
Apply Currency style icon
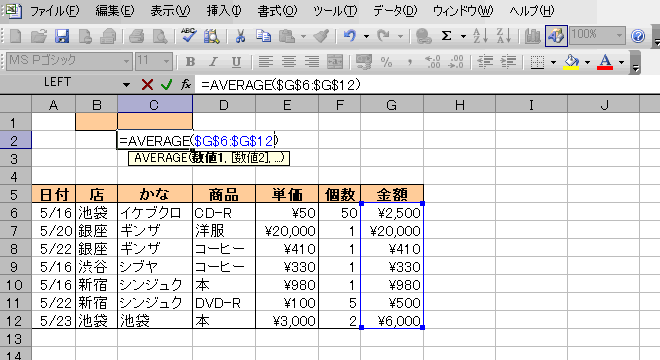pos(364,62)
